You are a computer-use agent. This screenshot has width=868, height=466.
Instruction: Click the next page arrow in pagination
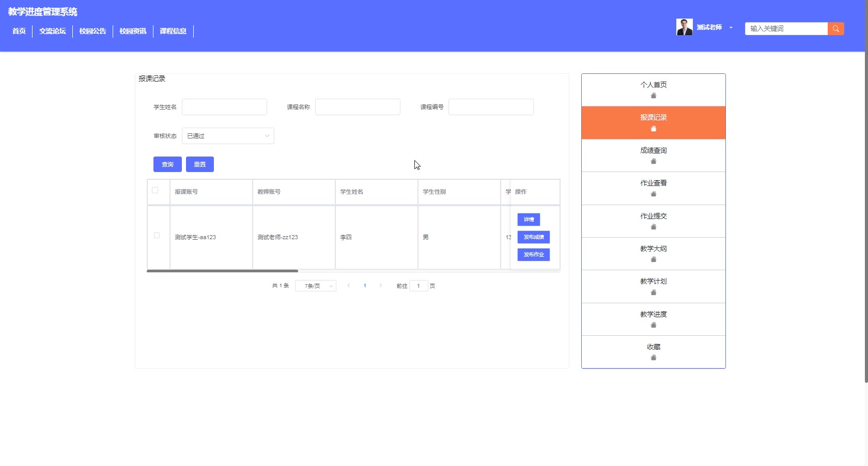381,286
